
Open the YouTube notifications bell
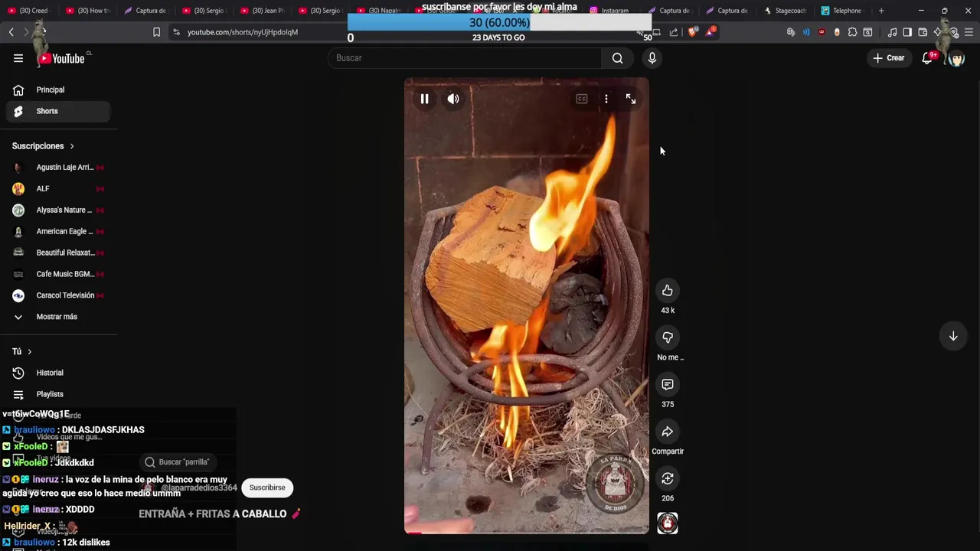[927, 58]
